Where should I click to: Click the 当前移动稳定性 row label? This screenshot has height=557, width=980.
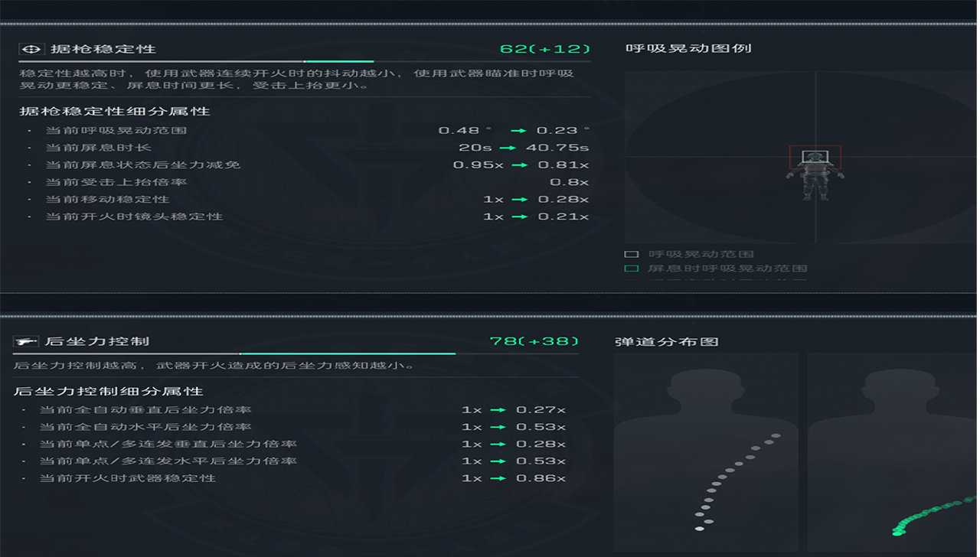pyautogui.click(x=107, y=200)
